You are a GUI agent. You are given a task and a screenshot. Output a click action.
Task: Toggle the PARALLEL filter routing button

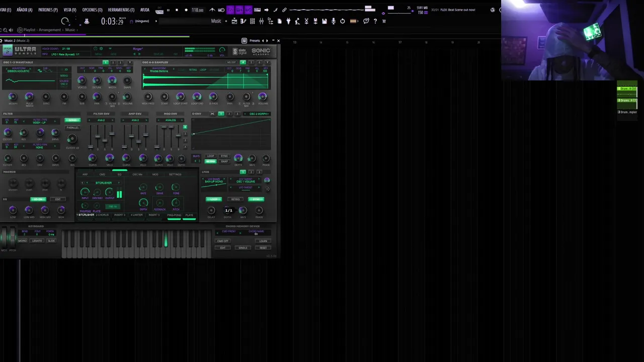coord(72,128)
